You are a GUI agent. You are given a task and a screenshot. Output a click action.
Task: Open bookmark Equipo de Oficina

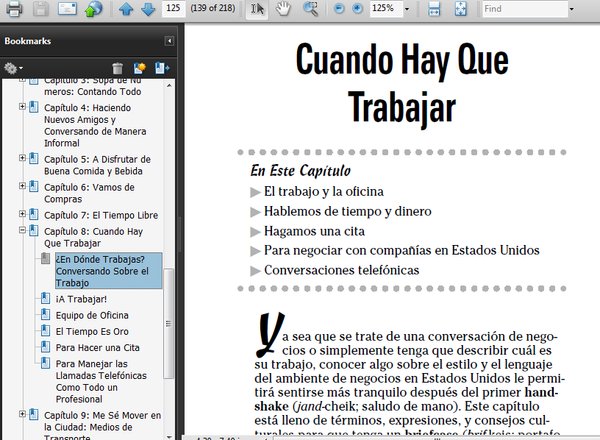92,315
